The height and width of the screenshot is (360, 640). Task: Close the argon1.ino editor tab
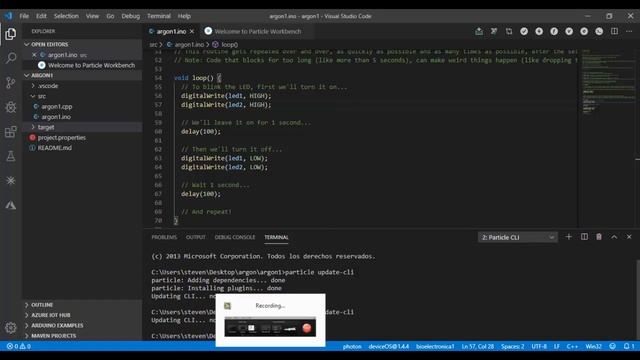point(192,31)
